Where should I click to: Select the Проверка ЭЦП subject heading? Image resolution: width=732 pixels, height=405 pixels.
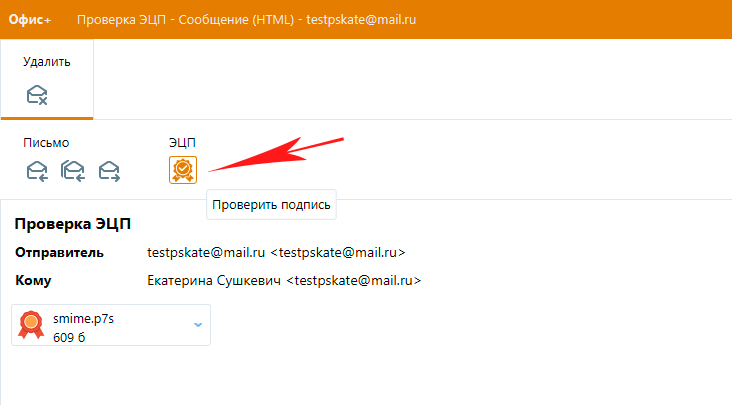tap(73, 224)
